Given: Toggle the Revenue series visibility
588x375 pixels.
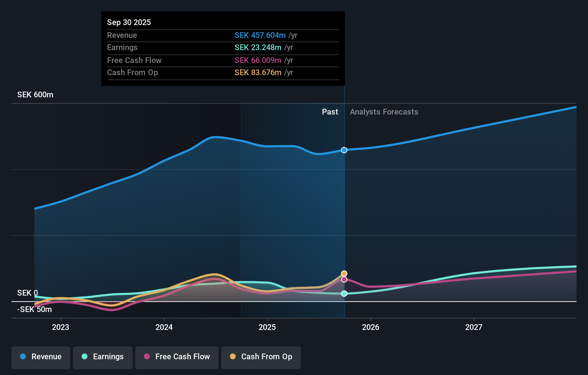Looking at the screenshot, I should click(40, 357).
